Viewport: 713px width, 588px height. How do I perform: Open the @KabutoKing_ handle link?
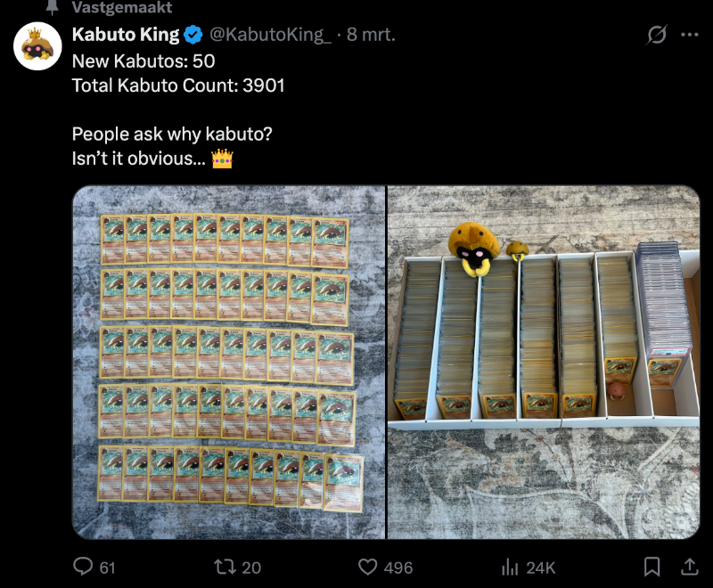point(270,35)
